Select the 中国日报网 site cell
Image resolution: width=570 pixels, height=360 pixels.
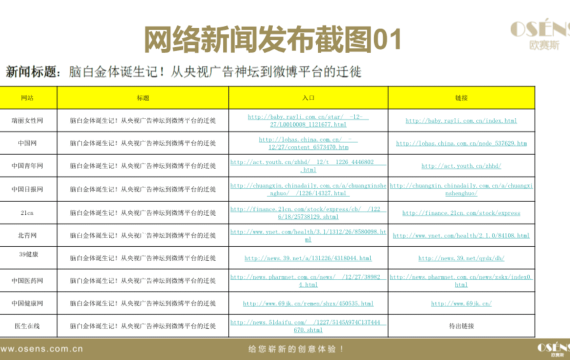tap(27, 189)
